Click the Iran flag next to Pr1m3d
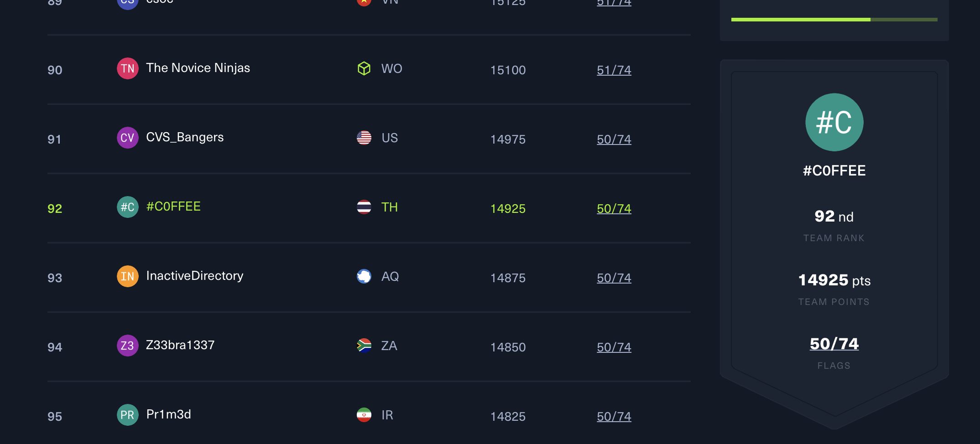The image size is (980, 444). tap(364, 415)
